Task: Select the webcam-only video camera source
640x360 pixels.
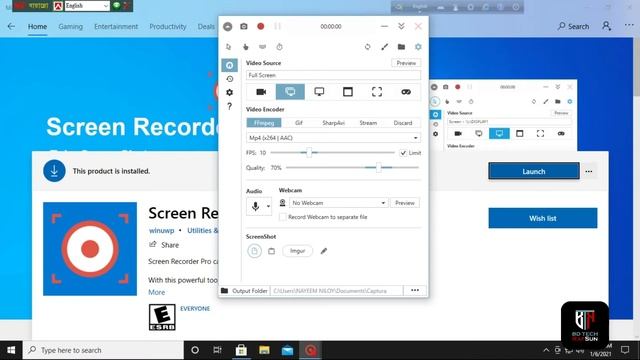Action: 261,92
